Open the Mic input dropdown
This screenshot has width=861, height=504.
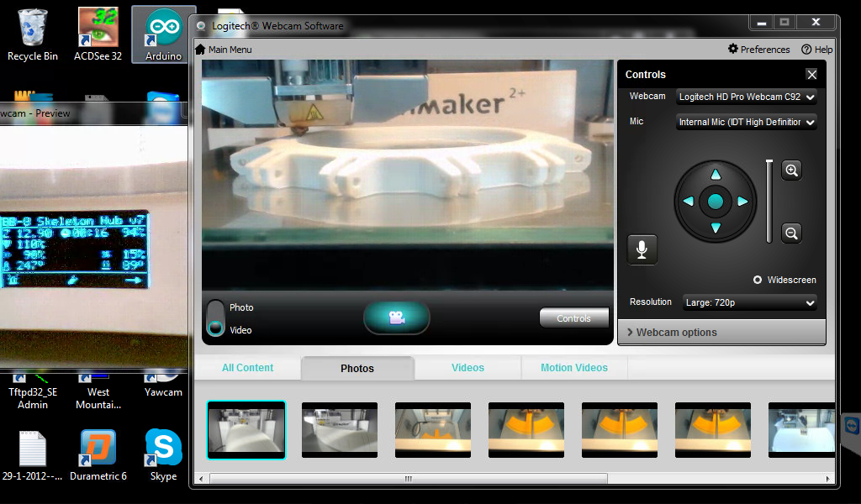tap(747, 122)
